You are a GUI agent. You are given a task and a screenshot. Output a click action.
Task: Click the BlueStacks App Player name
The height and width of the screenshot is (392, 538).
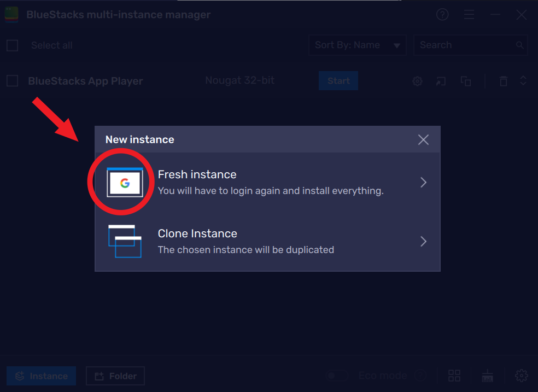point(85,81)
